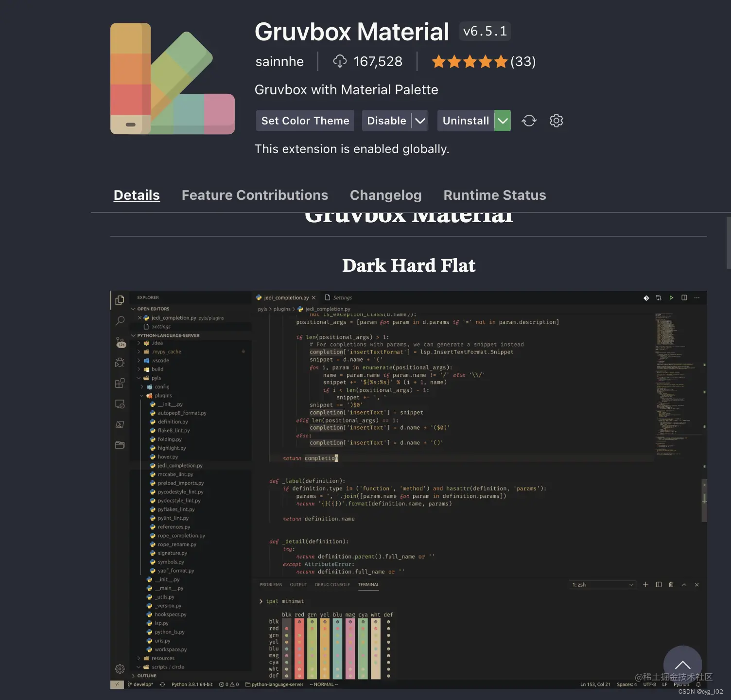731x700 pixels.
Task: Open the green Uninstall dropdown arrow
Action: click(503, 121)
